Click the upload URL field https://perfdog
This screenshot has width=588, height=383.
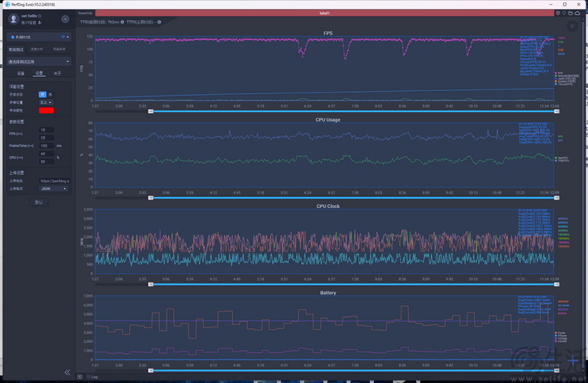(x=55, y=181)
